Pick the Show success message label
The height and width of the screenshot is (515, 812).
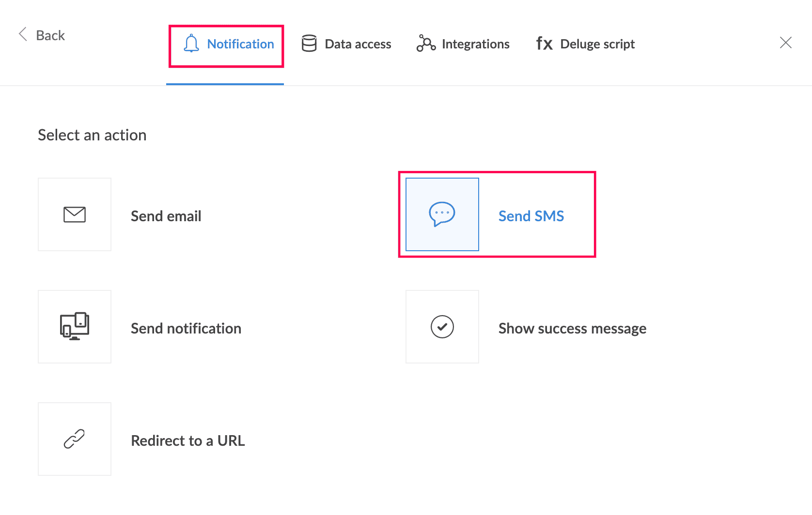[573, 328]
